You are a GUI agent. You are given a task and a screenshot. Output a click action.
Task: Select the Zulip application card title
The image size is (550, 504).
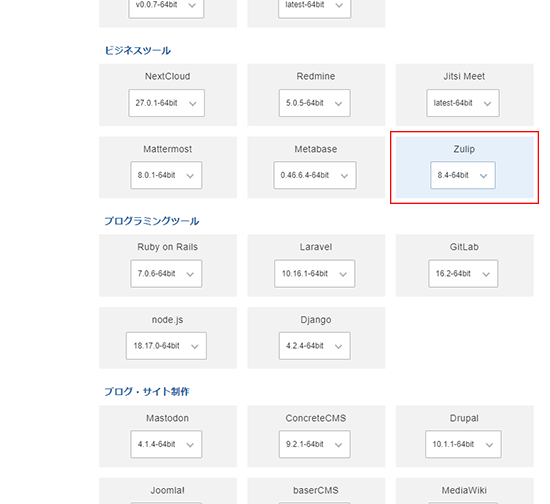tap(464, 149)
